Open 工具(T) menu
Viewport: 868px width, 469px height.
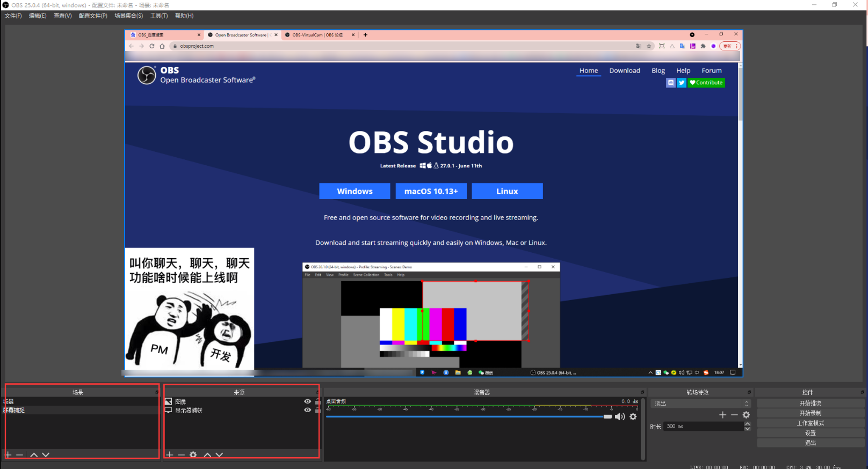159,16
